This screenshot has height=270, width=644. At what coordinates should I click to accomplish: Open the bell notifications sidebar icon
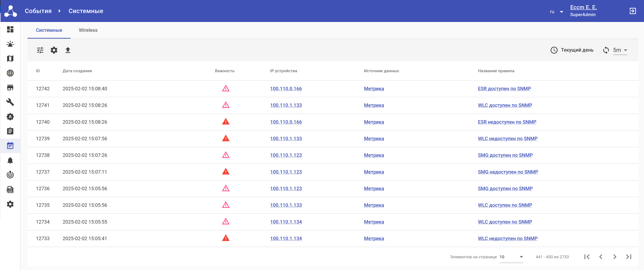(x=10, y=160)
